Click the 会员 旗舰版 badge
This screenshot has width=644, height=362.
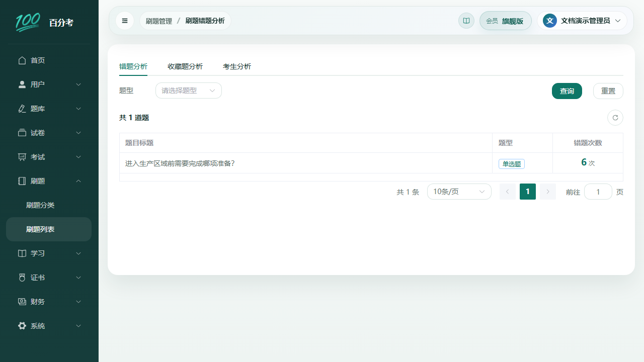coord(506,21)
